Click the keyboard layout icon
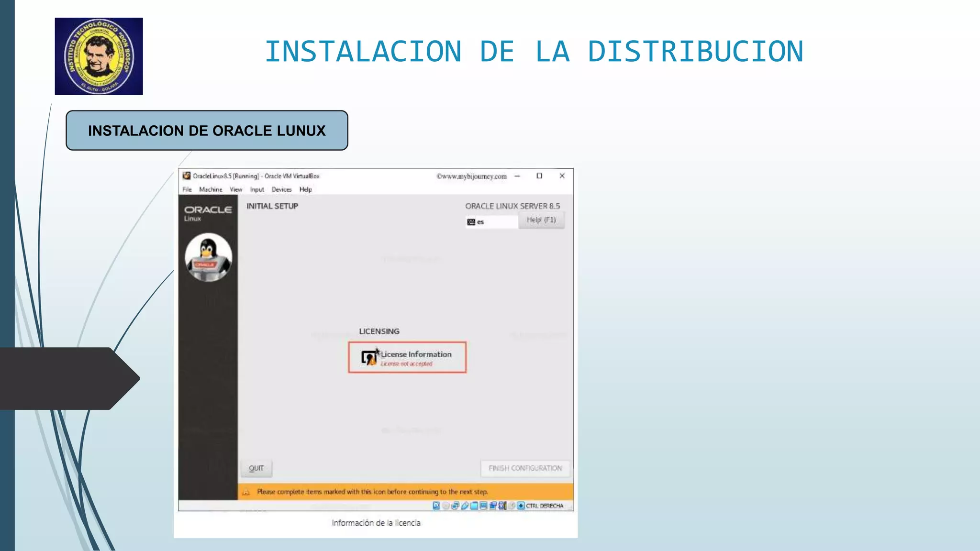Screen dimensions: 980x551 (x=471, y=222)
